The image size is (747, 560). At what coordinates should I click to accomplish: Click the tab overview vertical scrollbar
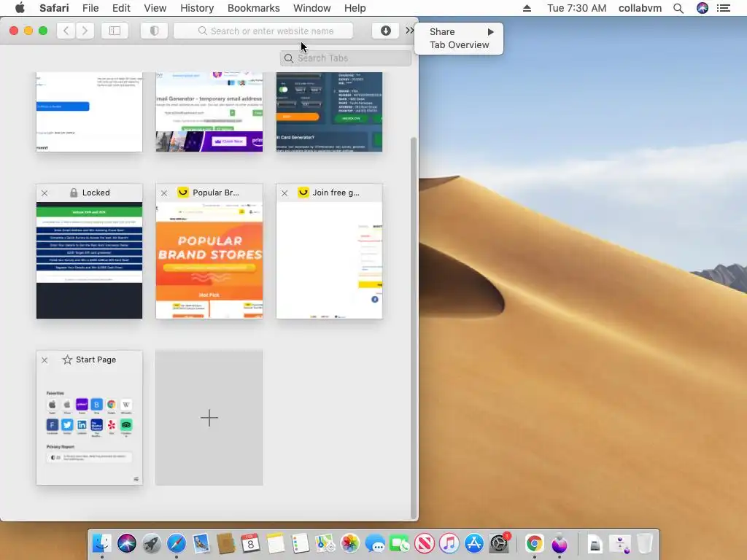pyautogui.click(x=414, y=328)
